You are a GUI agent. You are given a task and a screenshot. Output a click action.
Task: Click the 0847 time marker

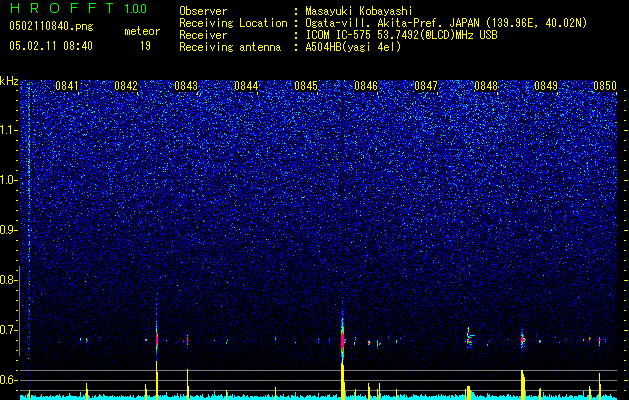click(x=426, y=86)
